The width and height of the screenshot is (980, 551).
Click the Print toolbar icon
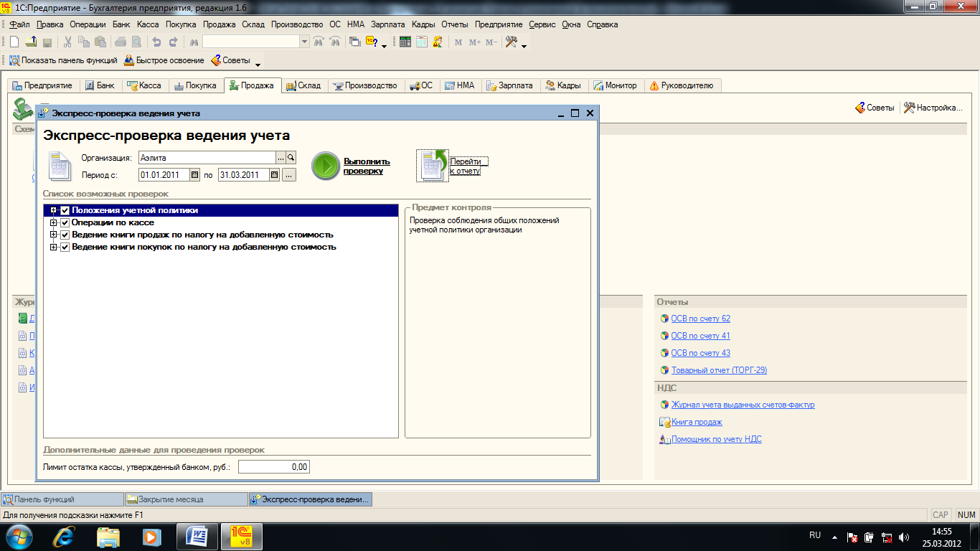click(x=121, y=42)
